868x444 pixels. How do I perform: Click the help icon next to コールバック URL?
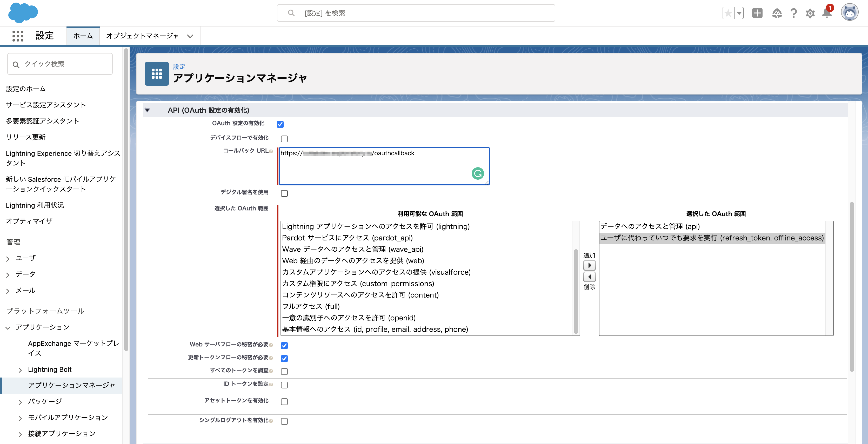click(271, 152)
